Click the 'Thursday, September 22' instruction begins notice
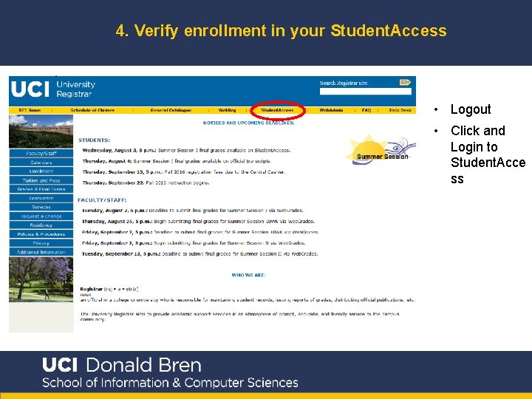The image size is (532, 399). [x=146, y=183]
